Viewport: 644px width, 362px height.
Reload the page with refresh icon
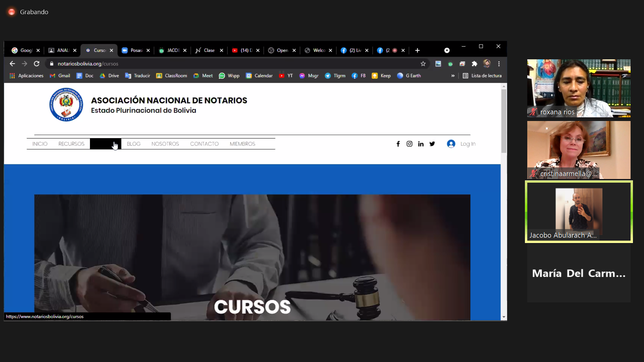(37, 64)
